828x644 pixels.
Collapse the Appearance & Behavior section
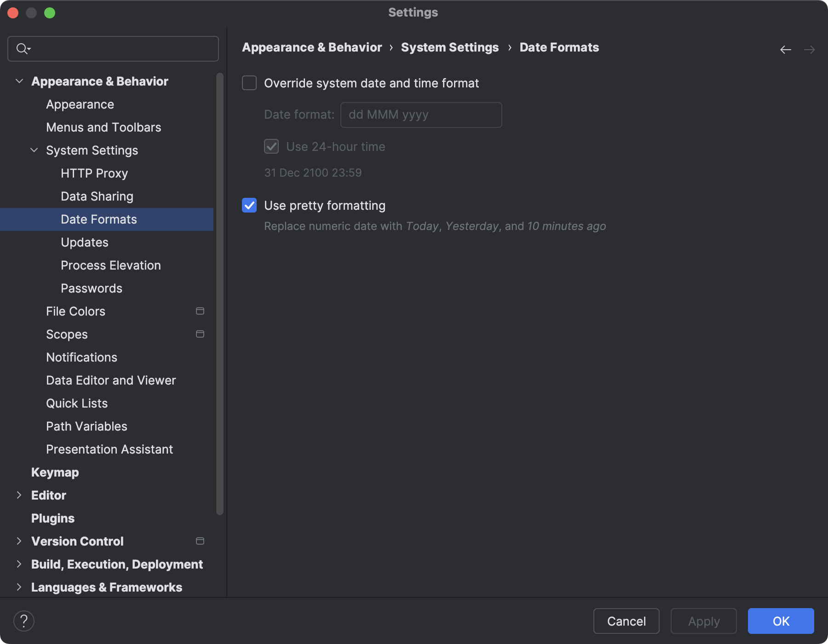[19, 81]
